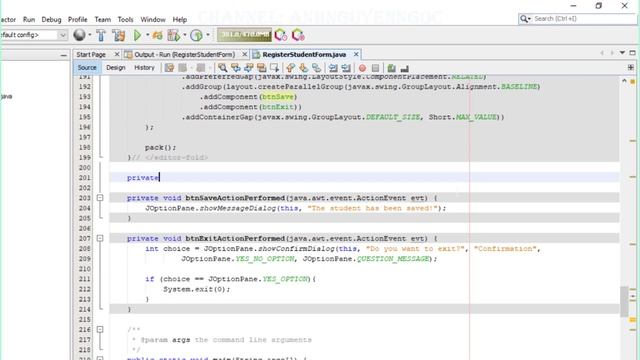
Task: Click the vertical editor scrollbar thumb
Action: pyautogui.click(x=624, y=302)
